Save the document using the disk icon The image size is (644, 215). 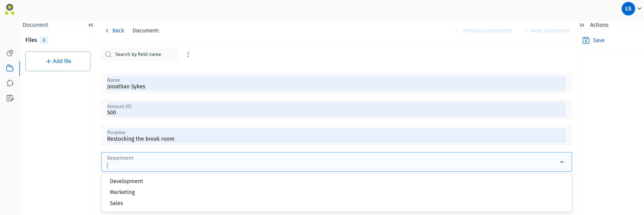click(x=586, y=40)
